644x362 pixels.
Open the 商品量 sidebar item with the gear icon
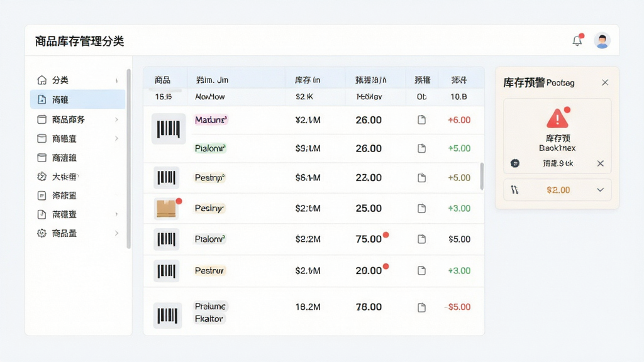click(77, 234)
